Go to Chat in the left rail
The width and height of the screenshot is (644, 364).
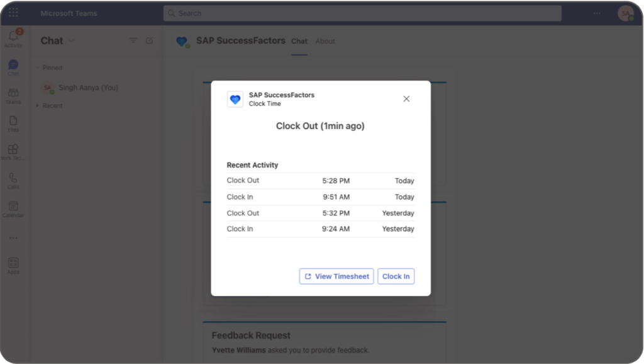pos(13,67)
